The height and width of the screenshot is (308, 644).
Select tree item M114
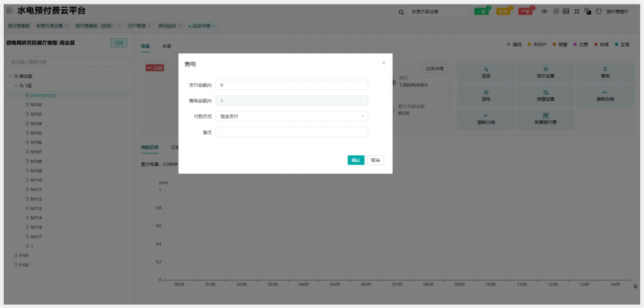[x=36, y=218]
